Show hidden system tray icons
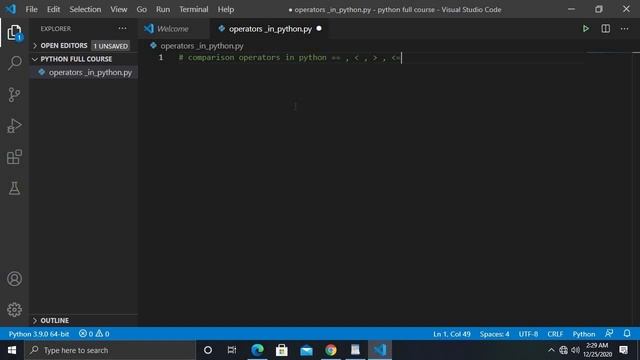 pyautogui.click(x=551, y=350)
